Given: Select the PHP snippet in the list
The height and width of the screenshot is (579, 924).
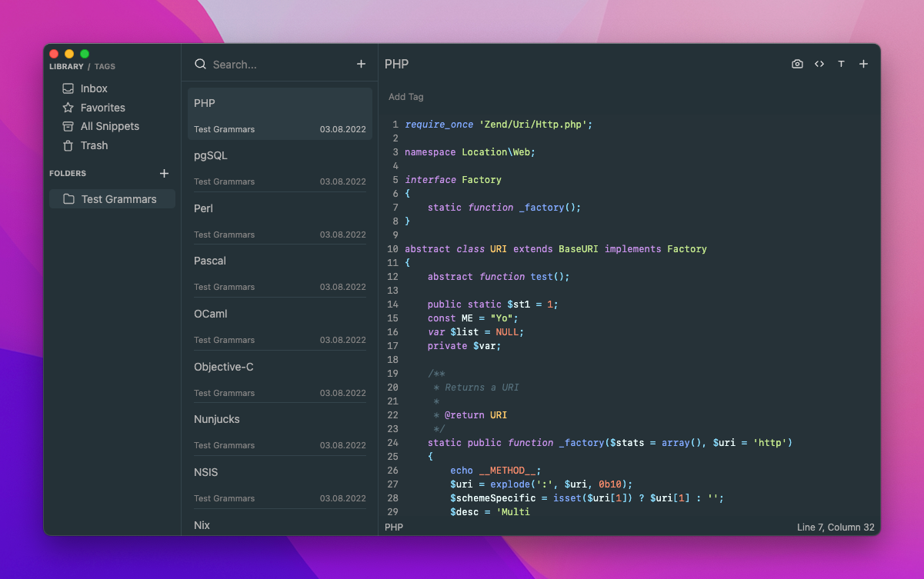Looking at the screenshot, I should (280, 114).
